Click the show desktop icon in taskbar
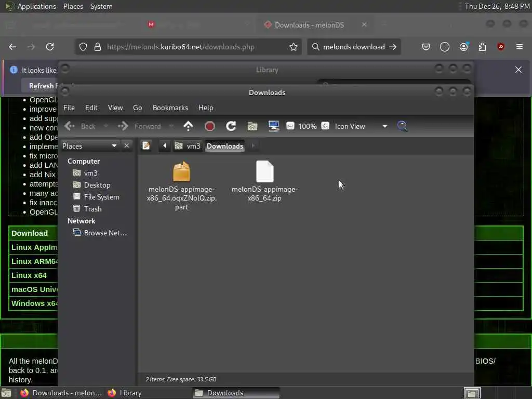Image resolution: width=532 pixels, height=399 pixels. (6, 393)
